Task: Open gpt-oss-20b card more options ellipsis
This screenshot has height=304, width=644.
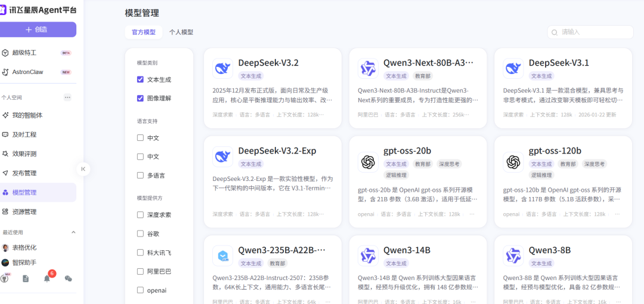Action: (x=472, y=214)
